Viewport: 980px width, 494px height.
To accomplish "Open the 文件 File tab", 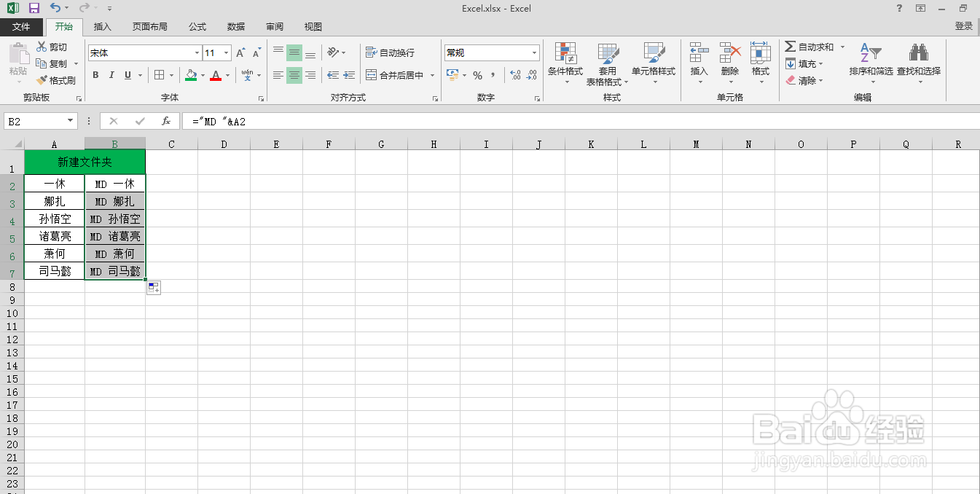I will pyautogui.click(x=21, y=26).
